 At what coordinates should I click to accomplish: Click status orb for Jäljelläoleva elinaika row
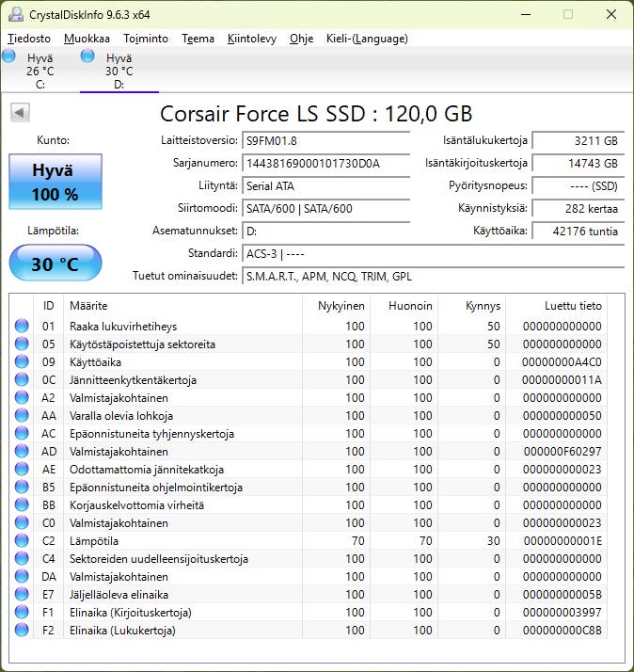coord(22,595)
